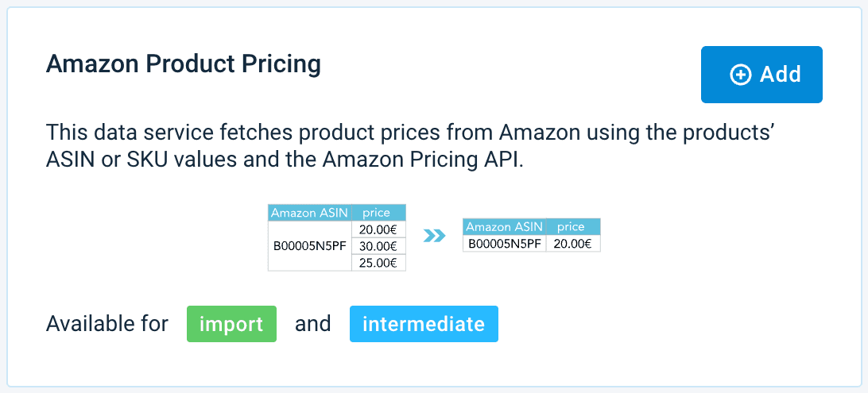This screenshot has height=393, width=868.
Task: Click the 20.00€ cell in left table
Action: 378,229
